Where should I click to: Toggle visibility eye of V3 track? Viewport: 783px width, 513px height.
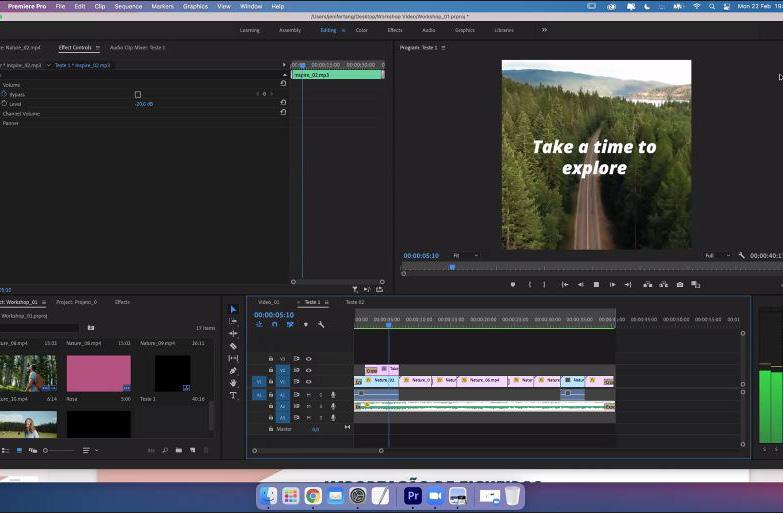click(309, 359)
